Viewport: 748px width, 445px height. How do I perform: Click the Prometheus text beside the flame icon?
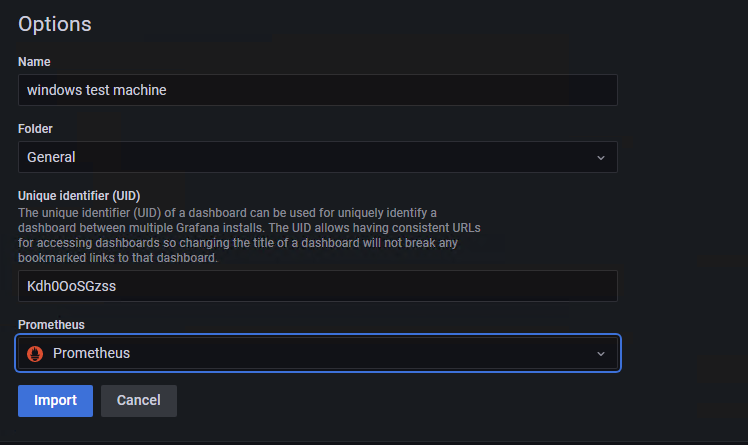point(91,353)
